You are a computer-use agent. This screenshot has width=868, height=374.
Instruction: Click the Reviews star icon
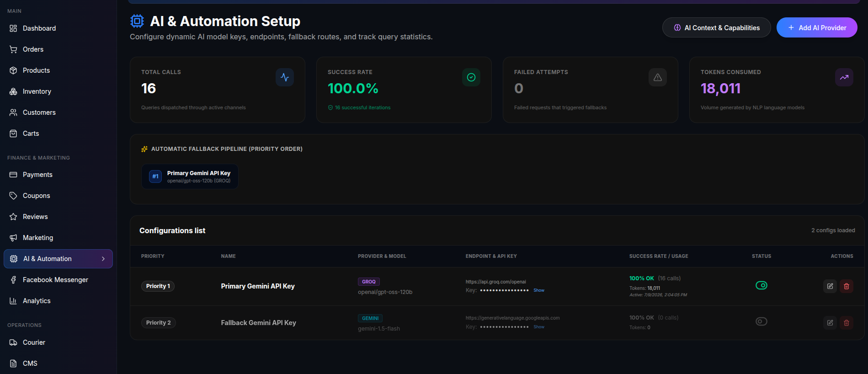click(x=13, y=217)
